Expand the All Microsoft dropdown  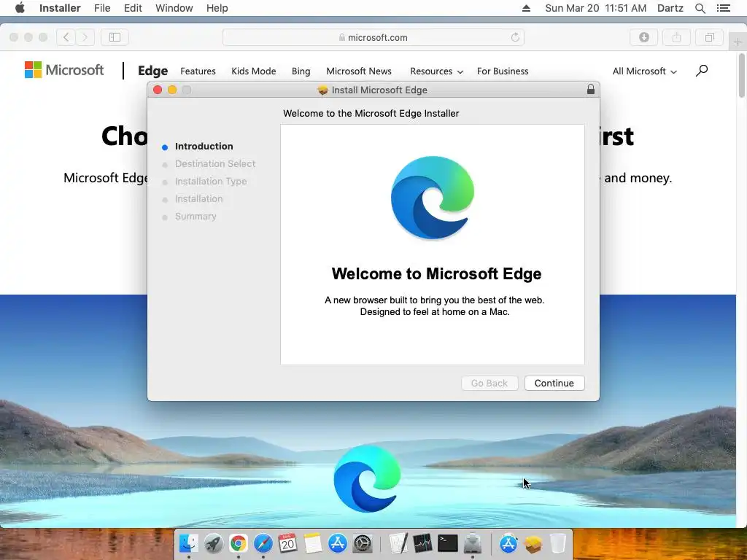pos(645,71)
